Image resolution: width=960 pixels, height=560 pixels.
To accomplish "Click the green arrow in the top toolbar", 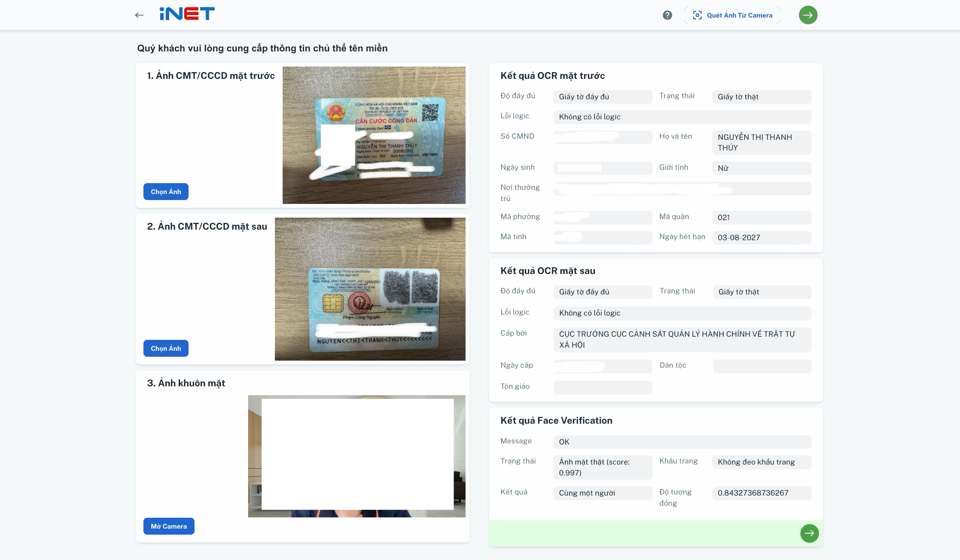I will coord(808,15).
